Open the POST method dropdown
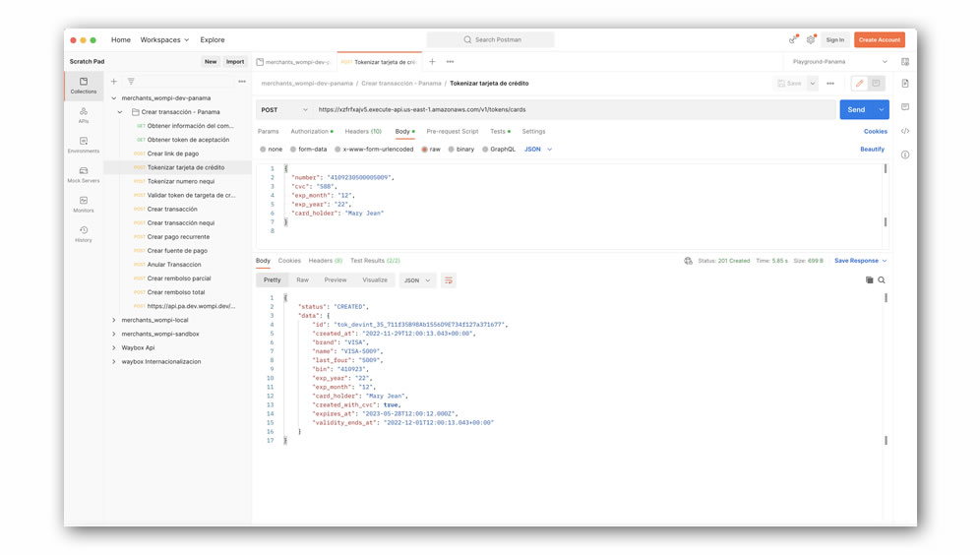The width and height of the screenshot is (980, 555). 283,110
